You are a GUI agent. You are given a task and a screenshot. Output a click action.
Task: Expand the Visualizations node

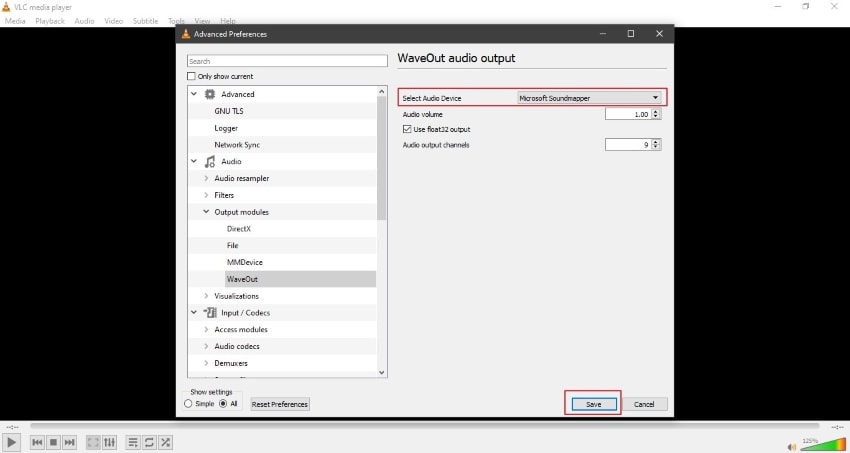click(206, 296)
